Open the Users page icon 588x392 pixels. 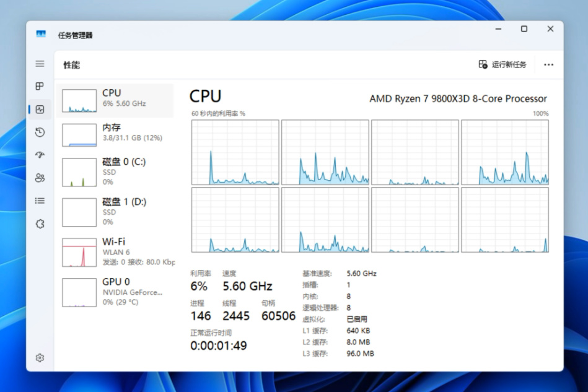tap(40, 178)
